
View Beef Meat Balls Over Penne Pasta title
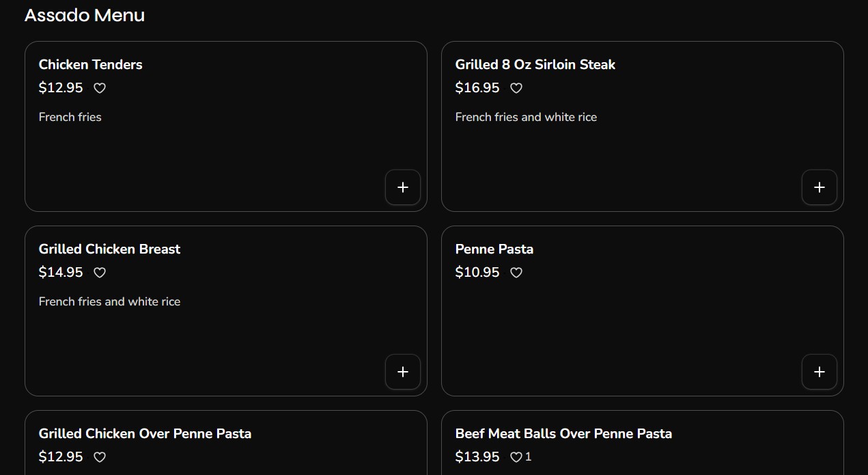pyautogui.click(x=563, y=434)
